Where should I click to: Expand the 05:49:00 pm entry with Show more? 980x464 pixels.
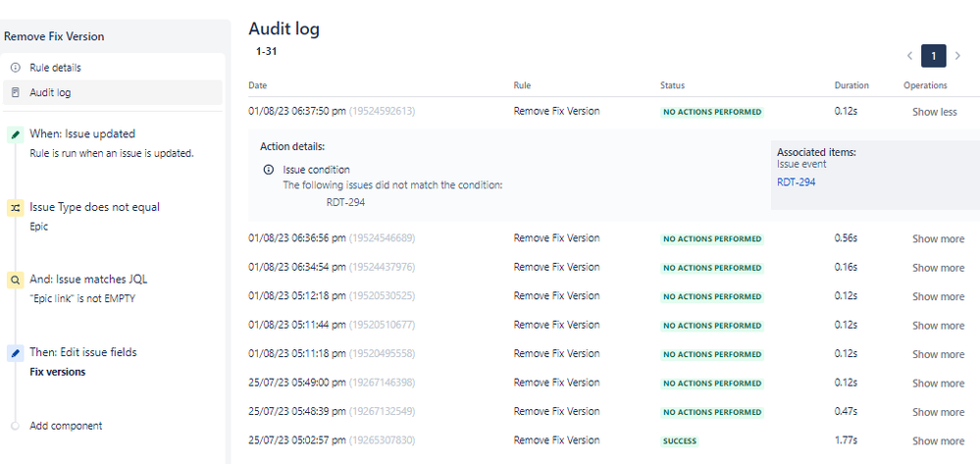pos(938,383)
